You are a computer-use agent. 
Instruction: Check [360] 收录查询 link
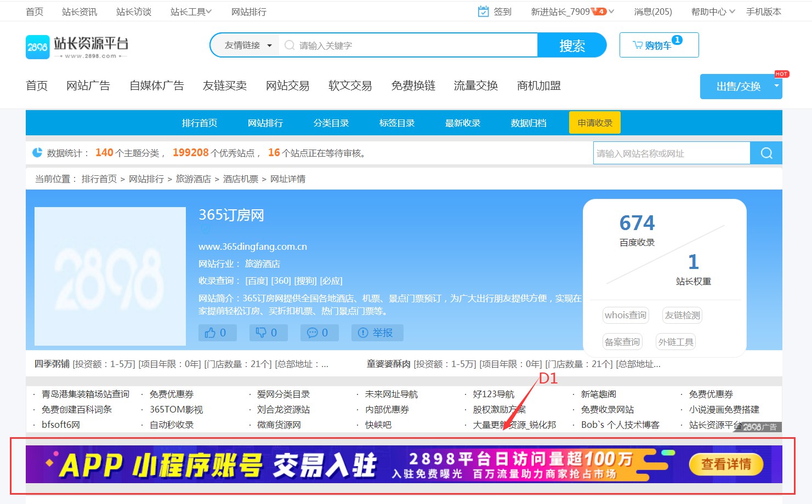pos(281,281)
